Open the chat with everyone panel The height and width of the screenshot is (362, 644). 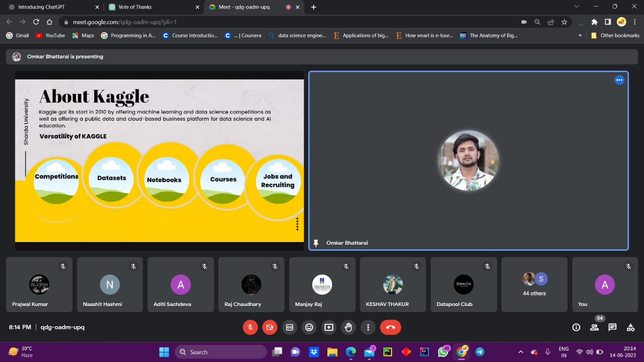(612, 327)
